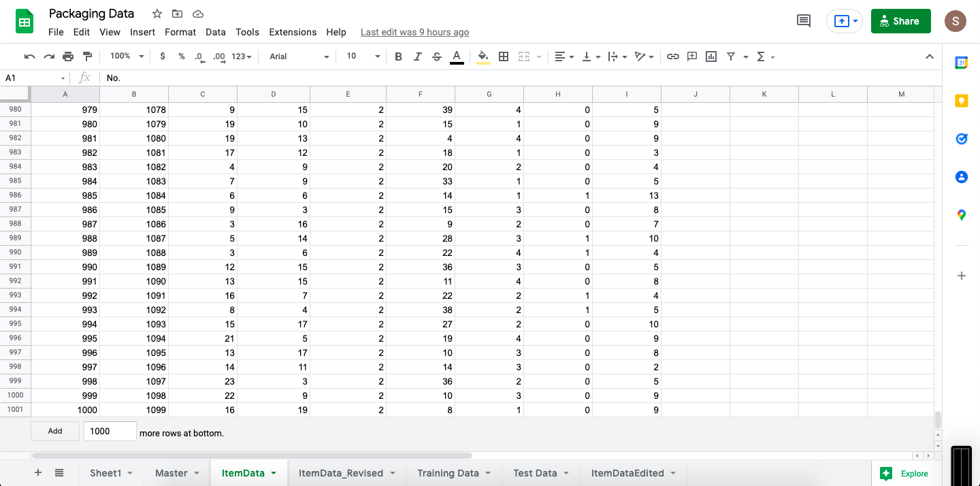Open Google Keep side panel
980x486 pixels.
[962, 101]
